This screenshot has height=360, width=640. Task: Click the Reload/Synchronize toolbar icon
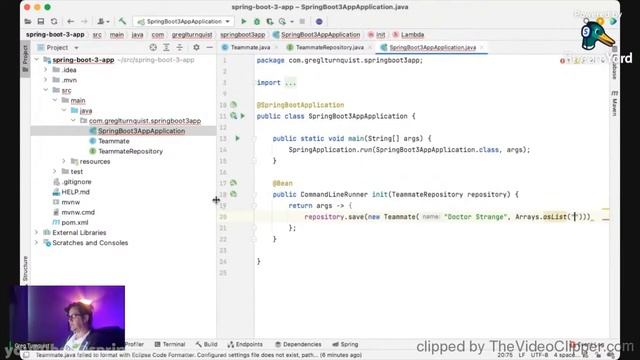click(x=54, y=21)
